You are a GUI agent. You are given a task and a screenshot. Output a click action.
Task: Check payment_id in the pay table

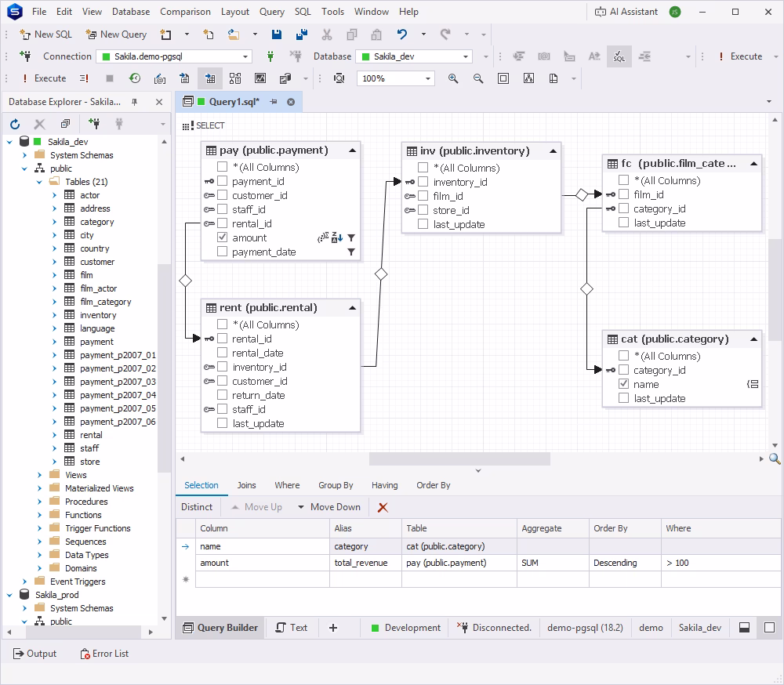point(223,181)
